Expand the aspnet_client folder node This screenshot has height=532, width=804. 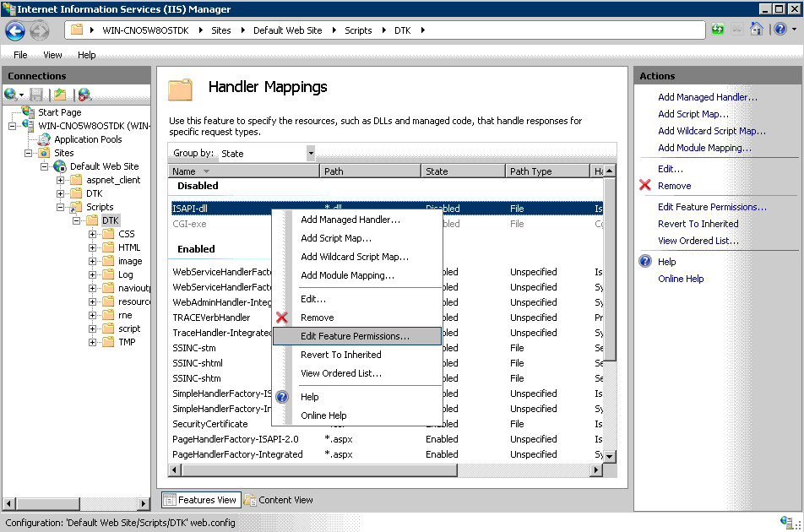tap(61, 180)
